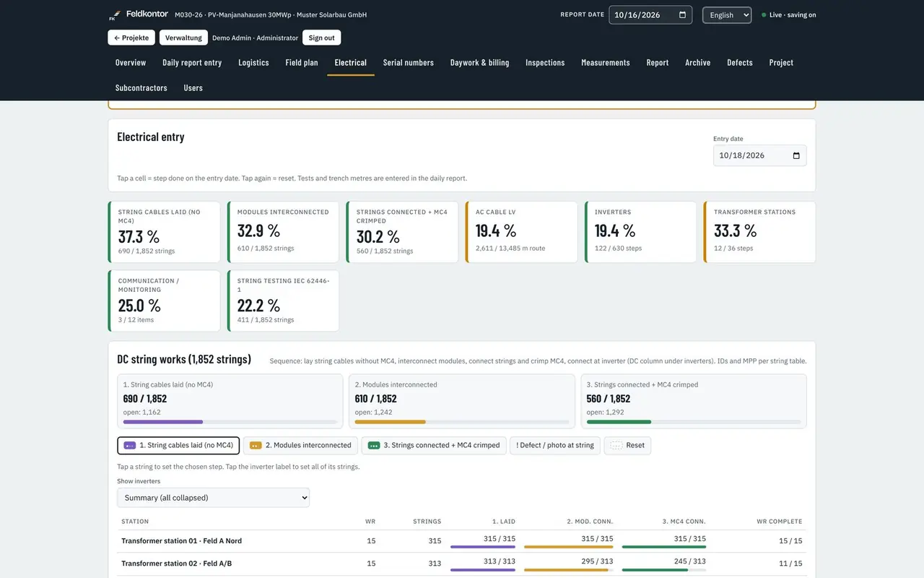The image size is (924, 578).
Task: Open the Users tab
Action: pos(193,88)
